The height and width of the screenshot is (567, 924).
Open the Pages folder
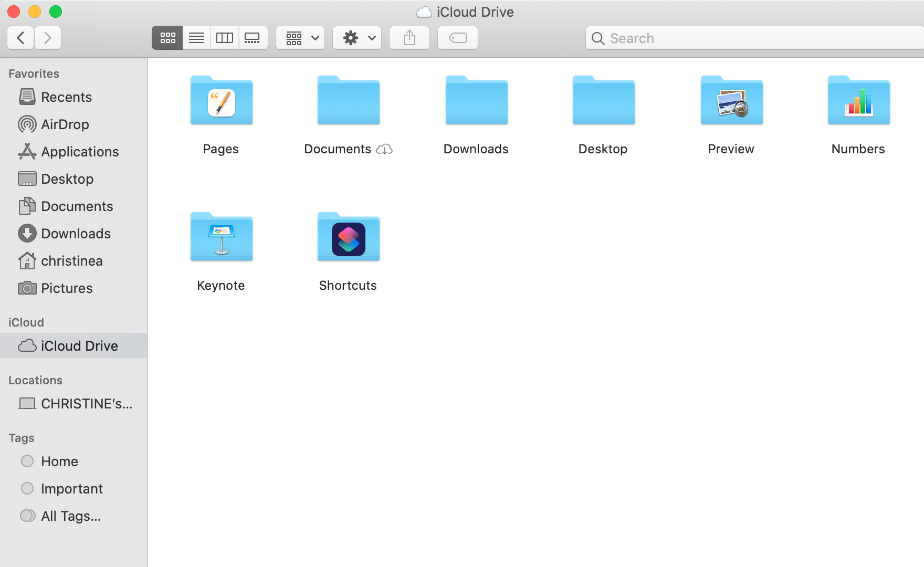click(221, 100)
